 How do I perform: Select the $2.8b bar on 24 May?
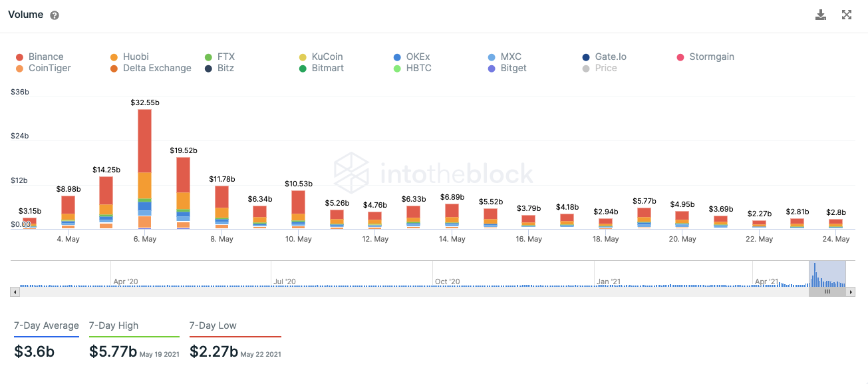(x=835, y=224)
